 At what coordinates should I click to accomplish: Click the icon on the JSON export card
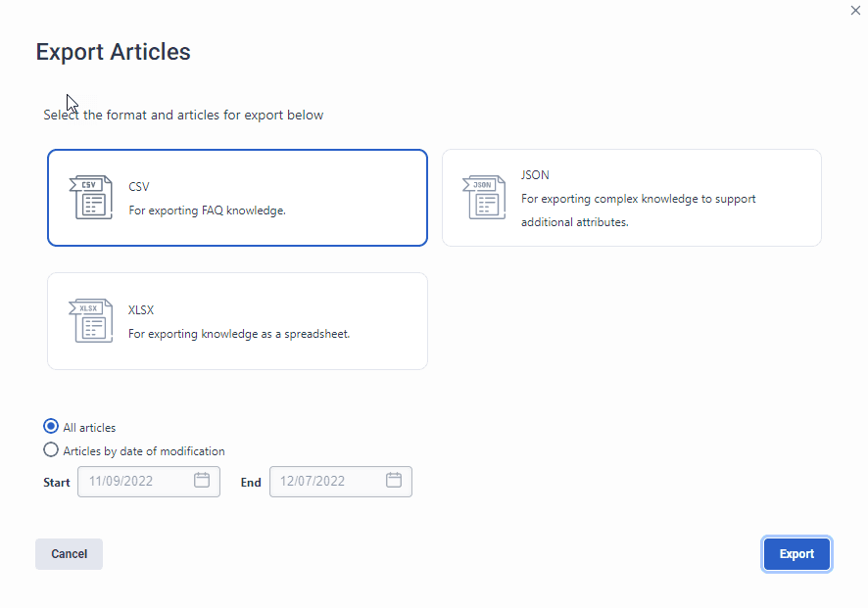click(x=484, y=197)
